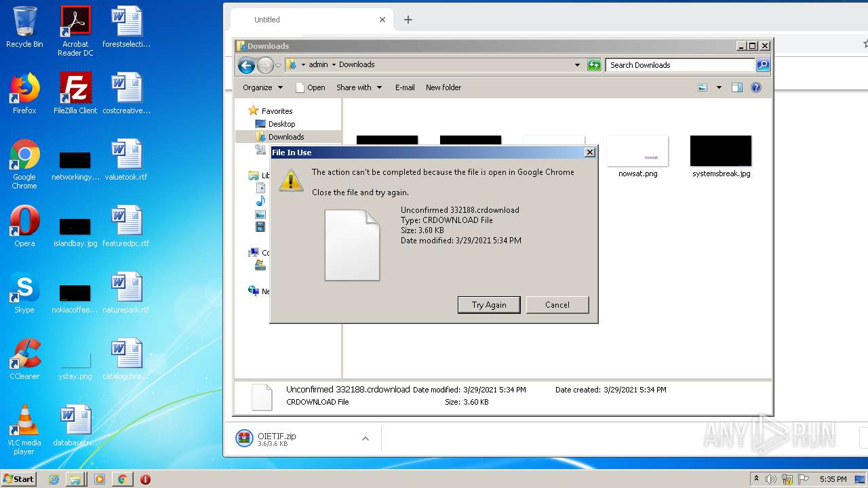Open the Firefox desktop shortcut

[x=24, y=94]
